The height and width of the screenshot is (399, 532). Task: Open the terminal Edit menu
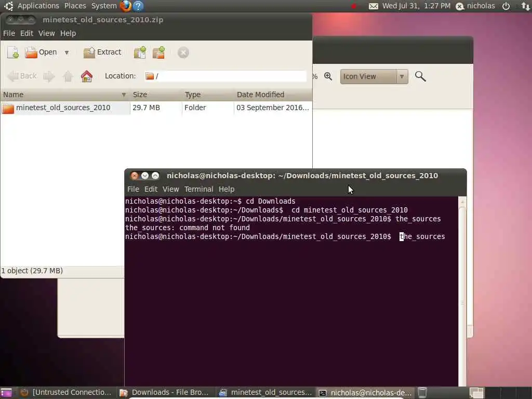point(151,189)
